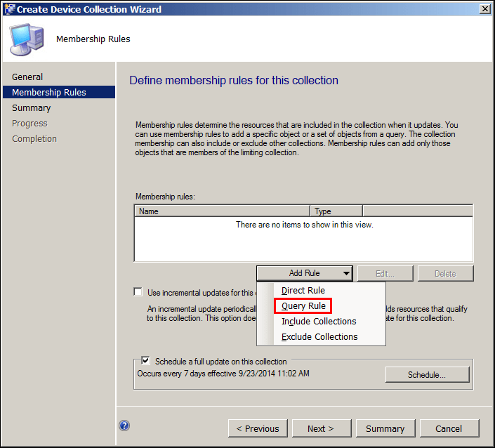Open the General step in sidebar
Screen dimensions: 495x448
pos(27,77)
